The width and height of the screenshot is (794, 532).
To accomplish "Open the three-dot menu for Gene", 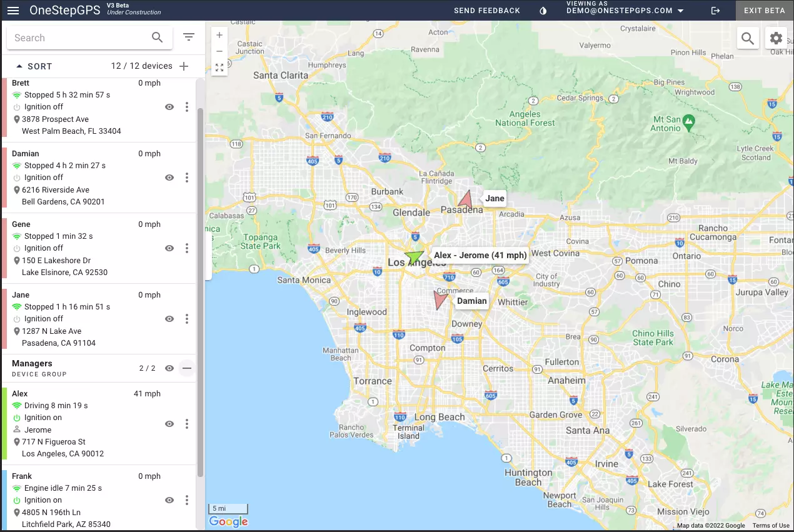I will 186,248.
